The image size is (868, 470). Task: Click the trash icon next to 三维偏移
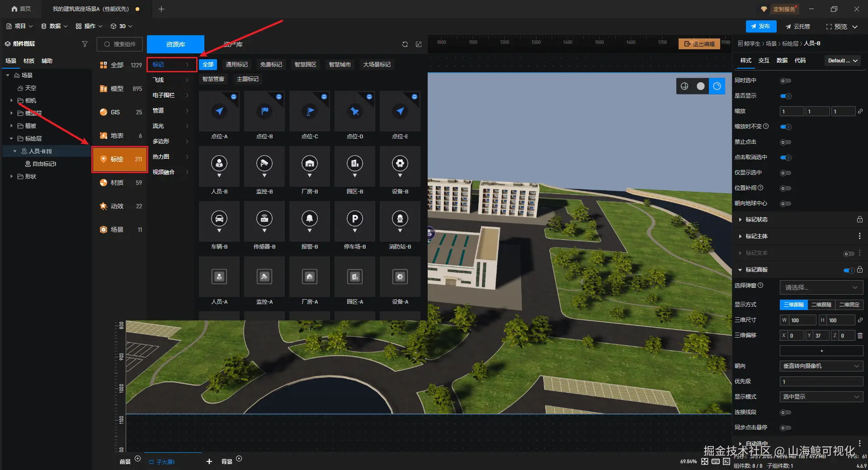pyautogui.click(x=860, y=335)
